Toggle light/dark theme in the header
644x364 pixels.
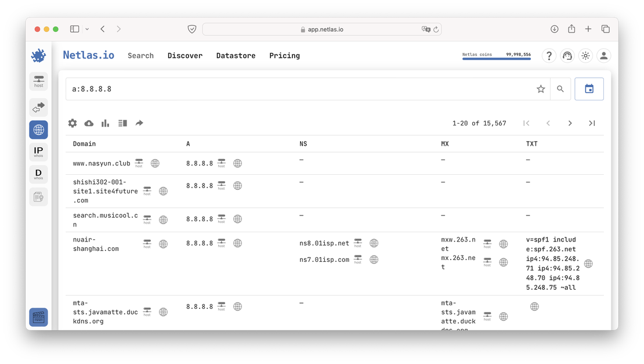click(x=585, y=56)
